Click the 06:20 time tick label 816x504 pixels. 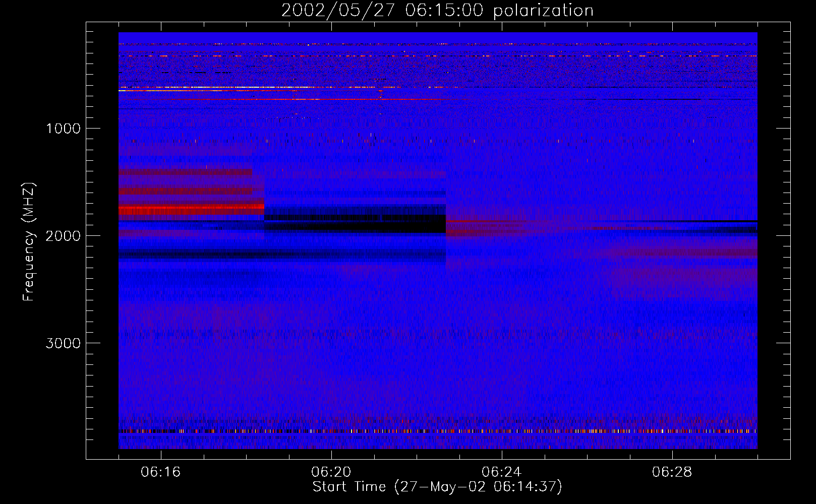[x=331, y=472]
